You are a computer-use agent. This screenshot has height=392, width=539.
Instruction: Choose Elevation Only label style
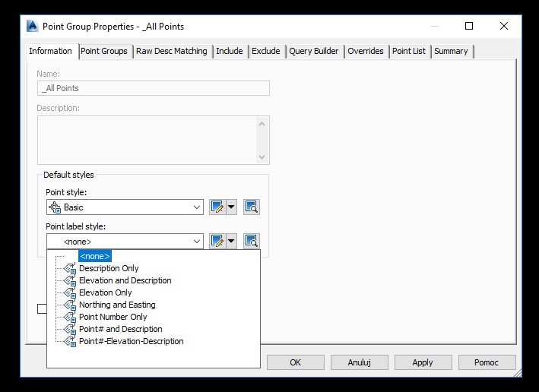(105, 292)
